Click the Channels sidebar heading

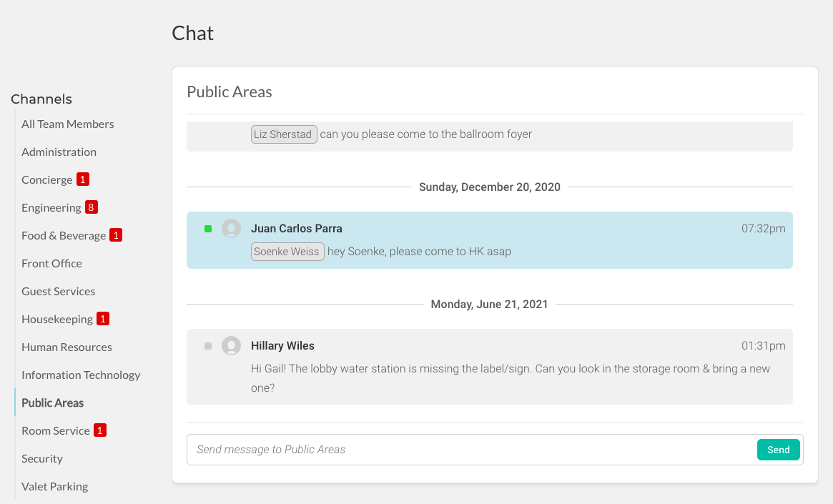click(41, 99)
